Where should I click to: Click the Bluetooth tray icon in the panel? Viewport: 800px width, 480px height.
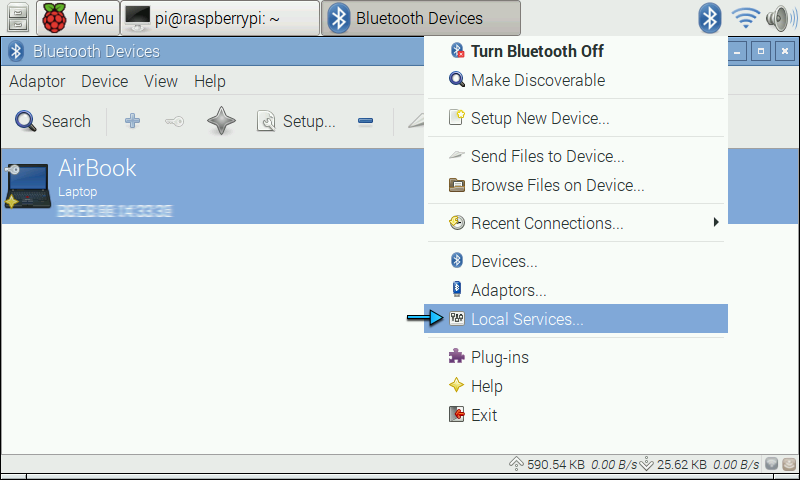pos(709,18)
